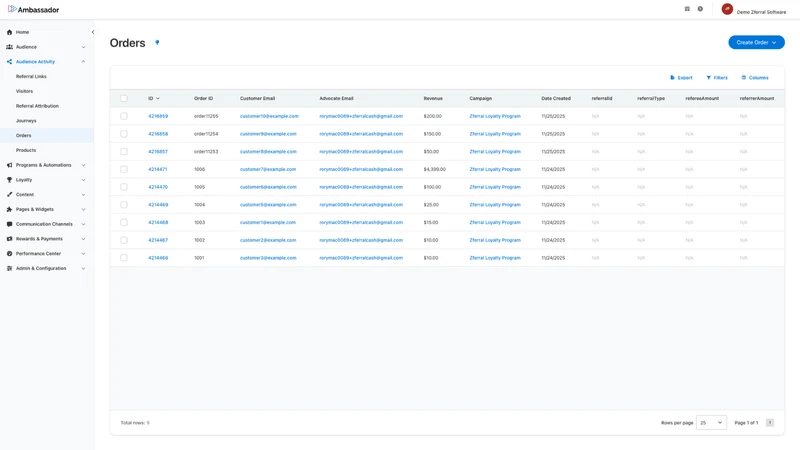
Task: Click advocate email link in order 4216858 row
Action: click(361, 134)
